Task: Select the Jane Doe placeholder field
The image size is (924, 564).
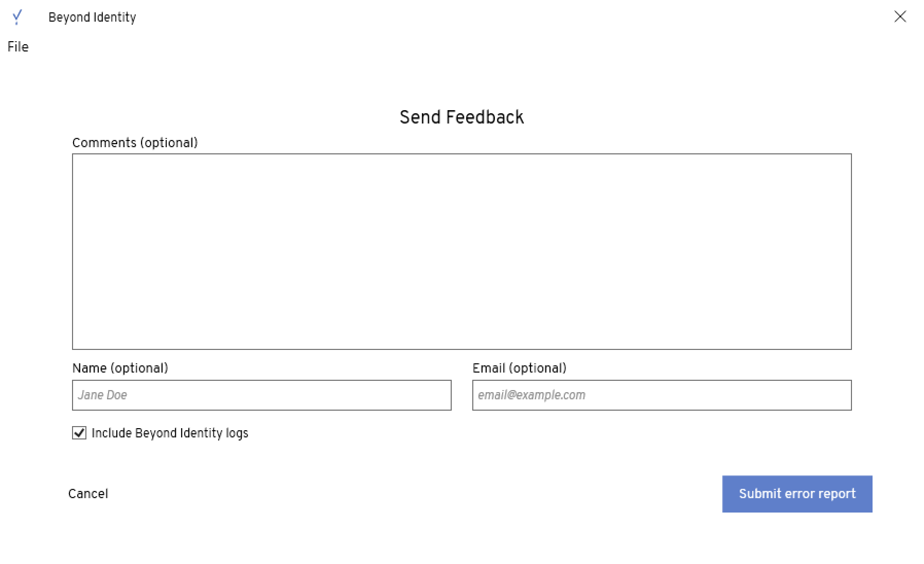Action: tap(261, 395)
